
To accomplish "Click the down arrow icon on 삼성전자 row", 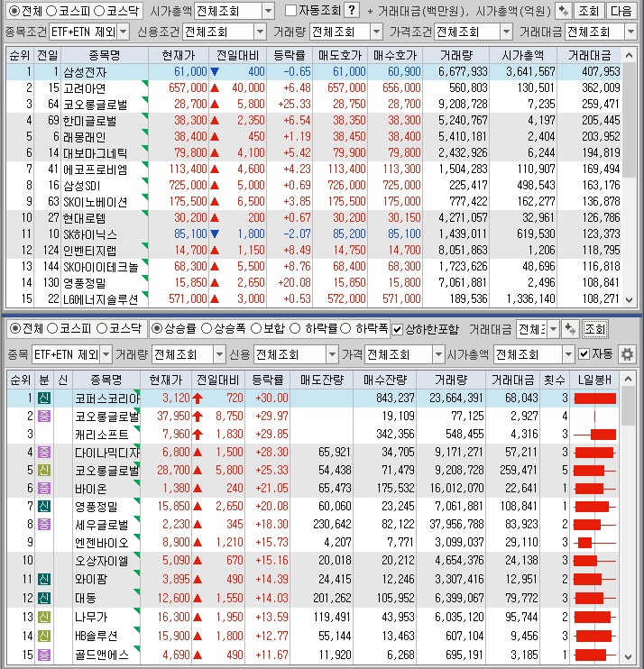I will tap(215, 72).
